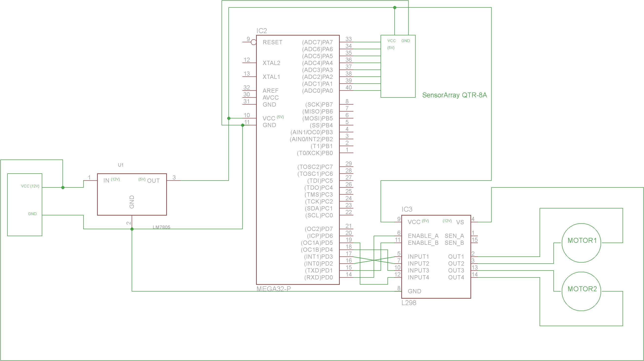Image resolution: width=644 pixels, height=361 pixels.
Task: Select the junction dot on 12V supply wire
Action: pyautogui.click(x=63, y=187)
